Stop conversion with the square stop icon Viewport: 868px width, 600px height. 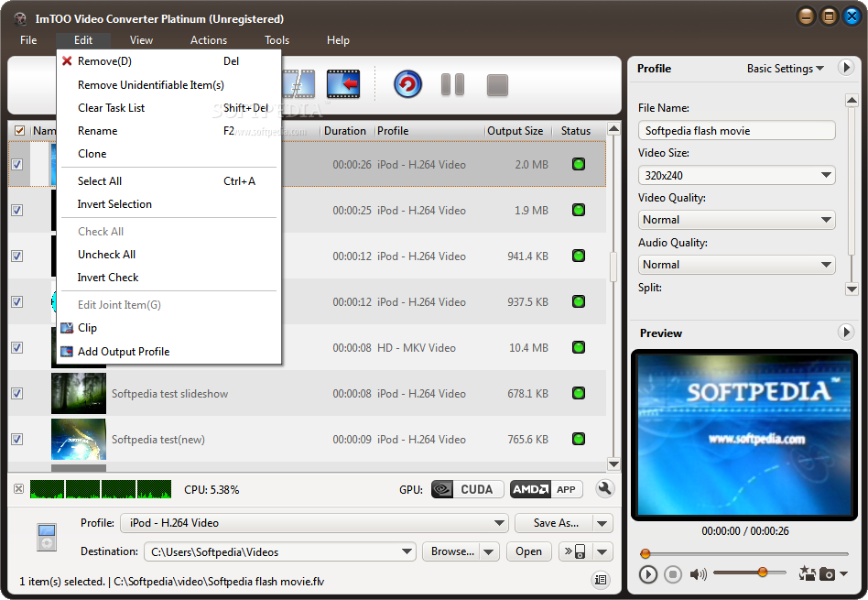(x=497, y=85)
